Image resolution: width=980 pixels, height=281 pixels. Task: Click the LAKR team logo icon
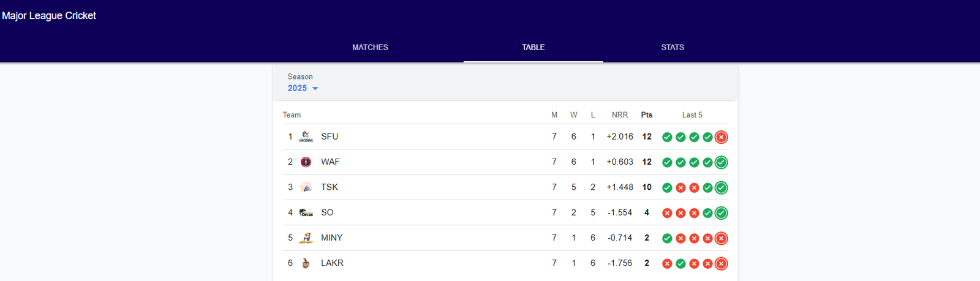pyautogui.click(x=306, y=263)
